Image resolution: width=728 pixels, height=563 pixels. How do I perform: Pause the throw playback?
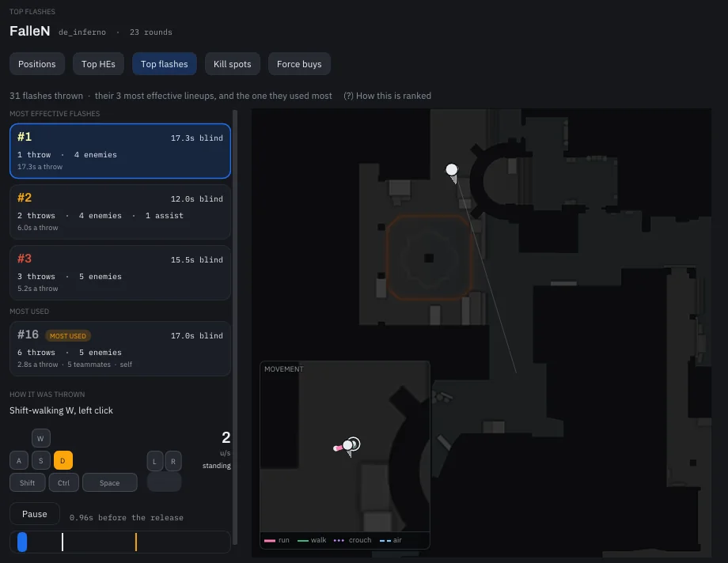[35, 514]
